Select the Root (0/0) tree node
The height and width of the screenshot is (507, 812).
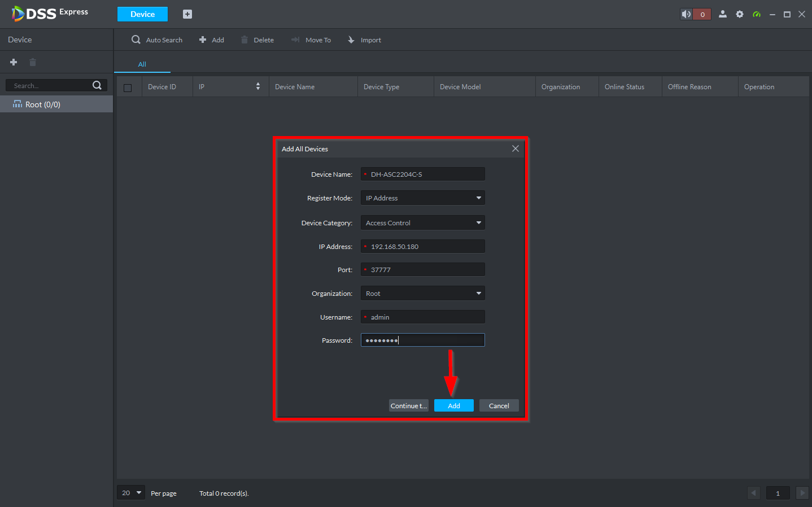pyautogui.click(x=43, y=104)
